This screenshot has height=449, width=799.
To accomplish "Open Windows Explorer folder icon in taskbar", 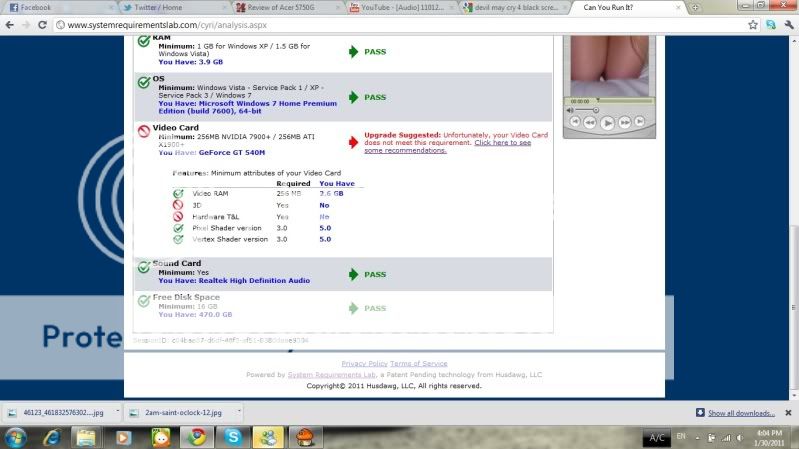I will [x=88, y=437].
